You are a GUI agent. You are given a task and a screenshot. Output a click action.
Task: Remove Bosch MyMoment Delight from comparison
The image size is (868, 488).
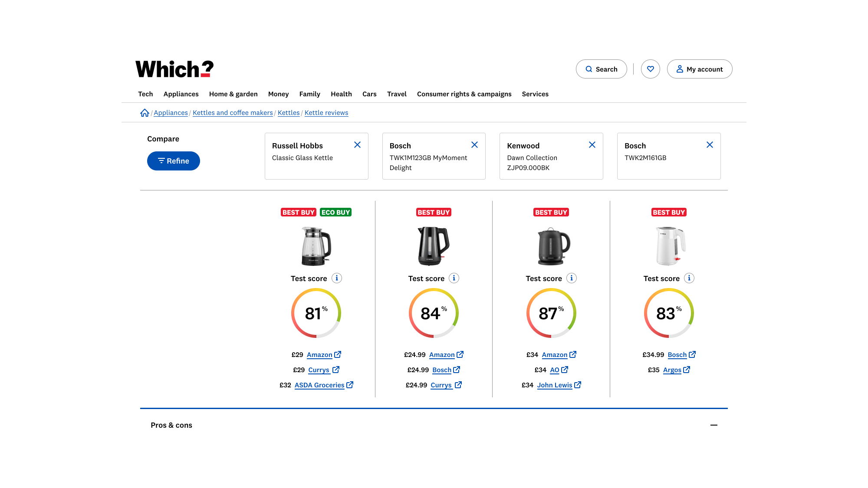(x=474, y=145)
